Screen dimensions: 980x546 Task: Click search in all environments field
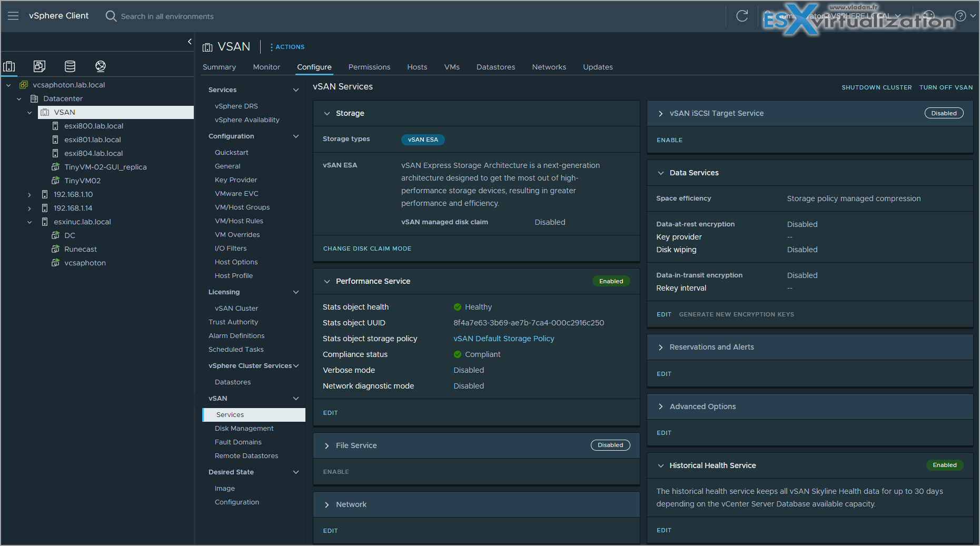pos(167,16)
